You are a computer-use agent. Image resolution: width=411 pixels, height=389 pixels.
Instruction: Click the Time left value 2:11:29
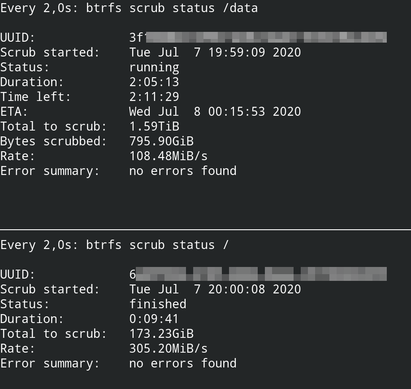tap(154, 97)
